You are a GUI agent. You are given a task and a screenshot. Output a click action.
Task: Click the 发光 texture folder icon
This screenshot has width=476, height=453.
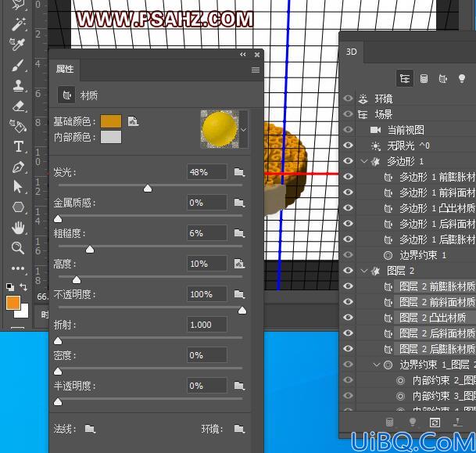click(239, 172)
